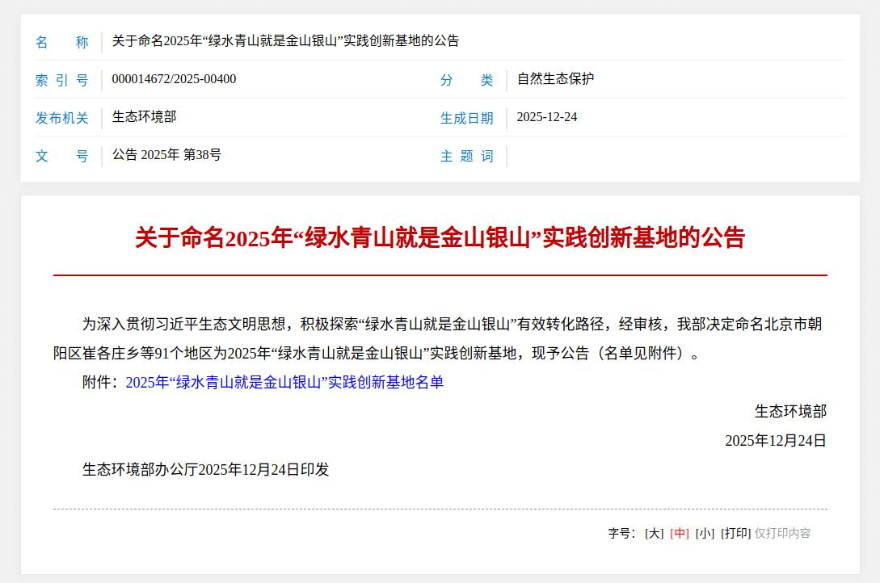880x583 pixels.
Task: Switch font size to 小 (small)
Action: point(705,533)
